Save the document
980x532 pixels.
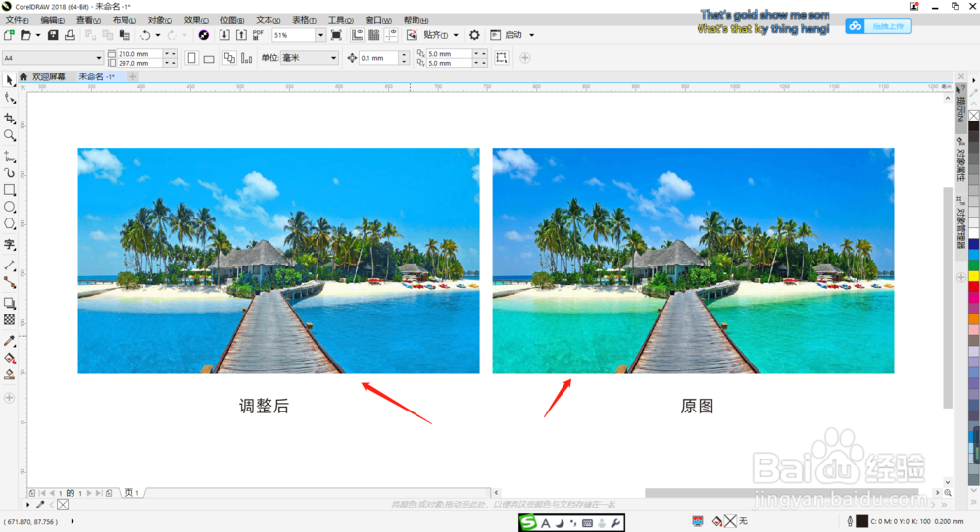pyautogui.click(x=53, y=35)
